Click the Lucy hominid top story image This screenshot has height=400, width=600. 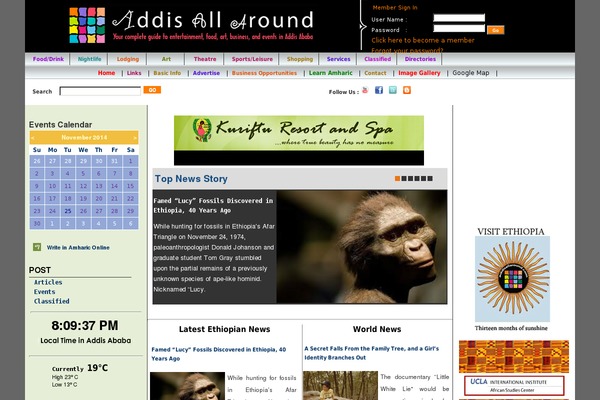362,247
